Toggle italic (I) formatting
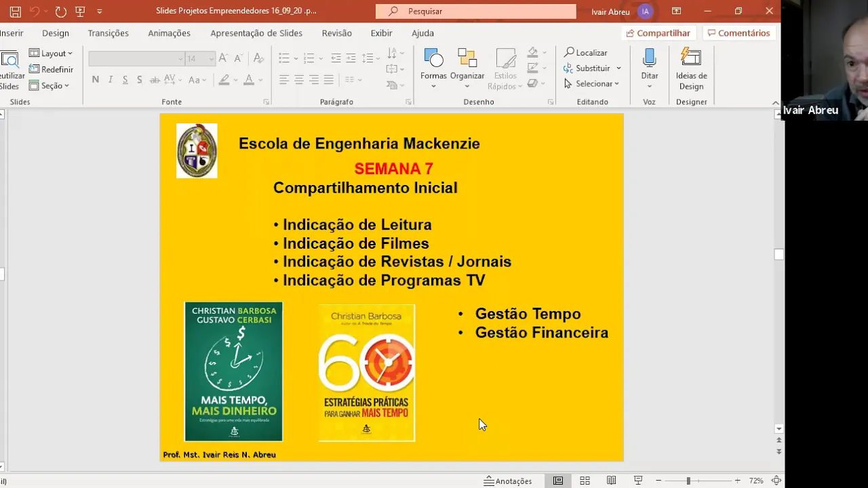The height and width of the screenshot is (488, 868). (x=110, y=80)
